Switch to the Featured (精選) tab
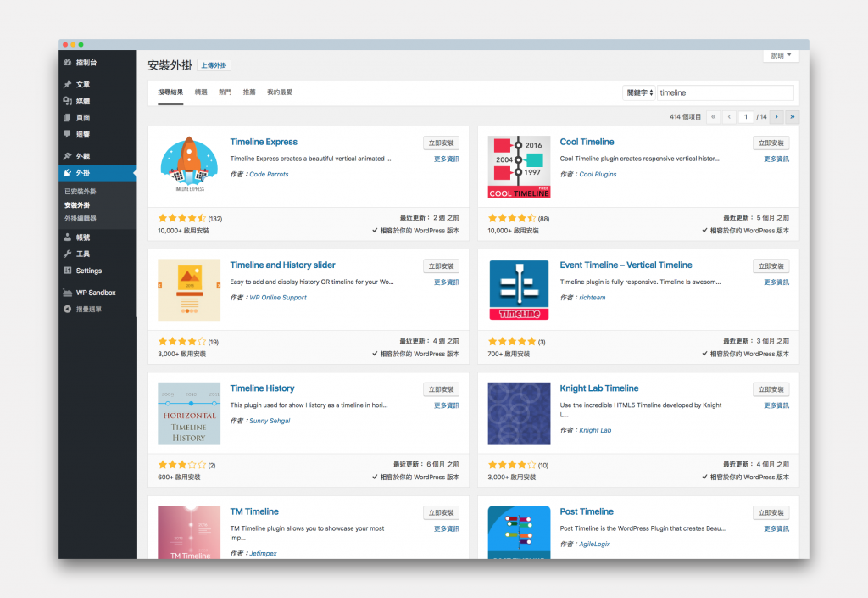This screenshot has height=598, width=868. 201,92
